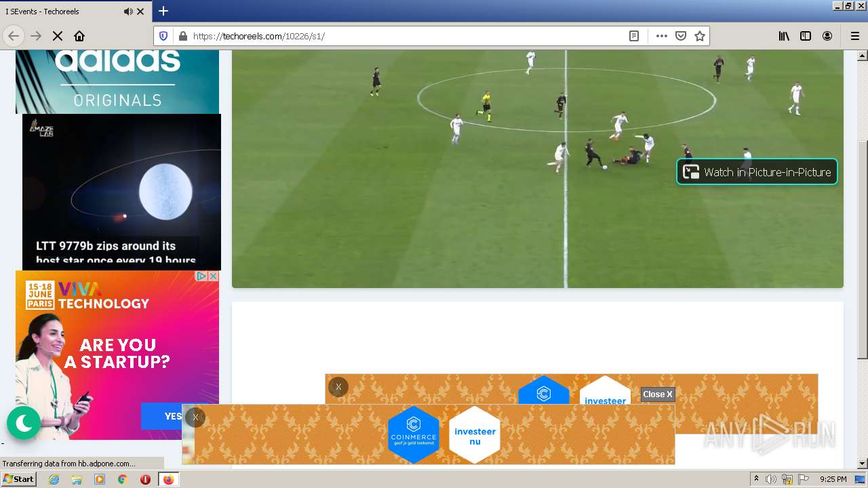Click the Coinmerce hexagon in upper banner
868x488 pixels.
click(544, 391)
